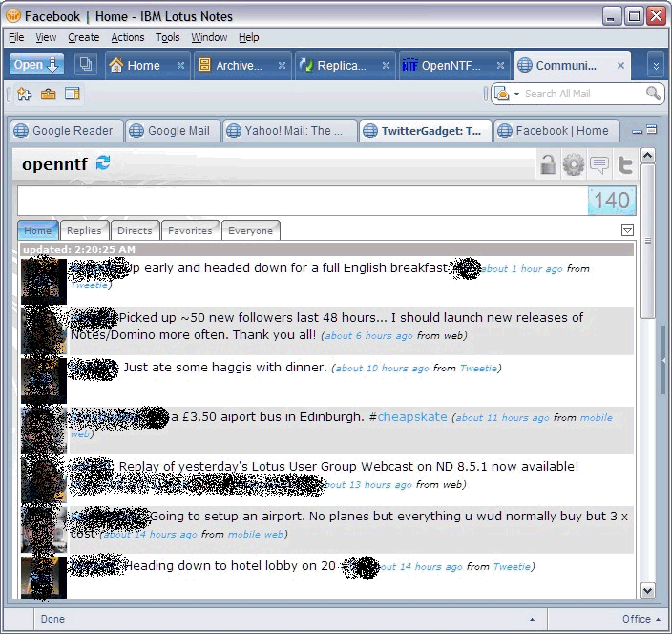The width and height of the screenshot is (672, 634).
Task: Click the magnifier in Search All Mail
Action: click(x=653, y=93)
